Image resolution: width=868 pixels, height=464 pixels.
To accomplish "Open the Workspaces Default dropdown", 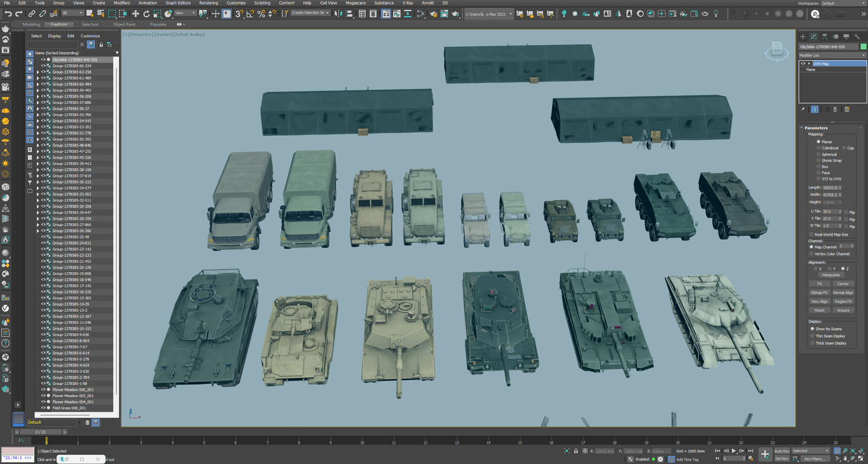I will tap(843, 3).
